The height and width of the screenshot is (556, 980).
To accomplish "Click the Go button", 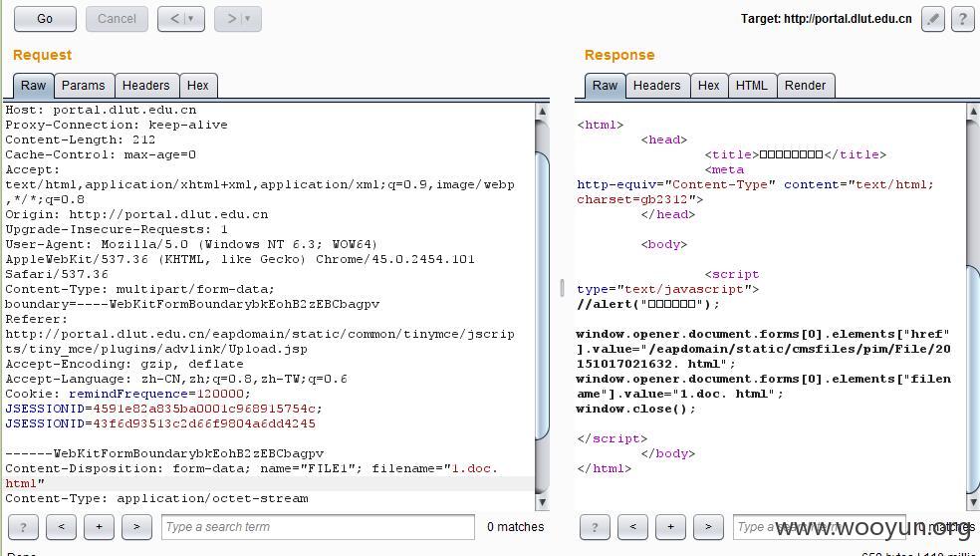I will click(45, 19).
